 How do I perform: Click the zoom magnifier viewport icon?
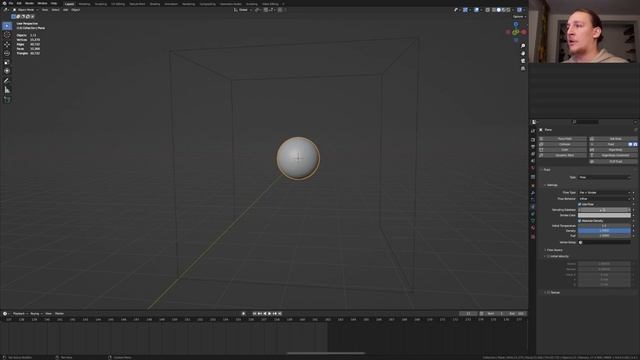point(523,46)
